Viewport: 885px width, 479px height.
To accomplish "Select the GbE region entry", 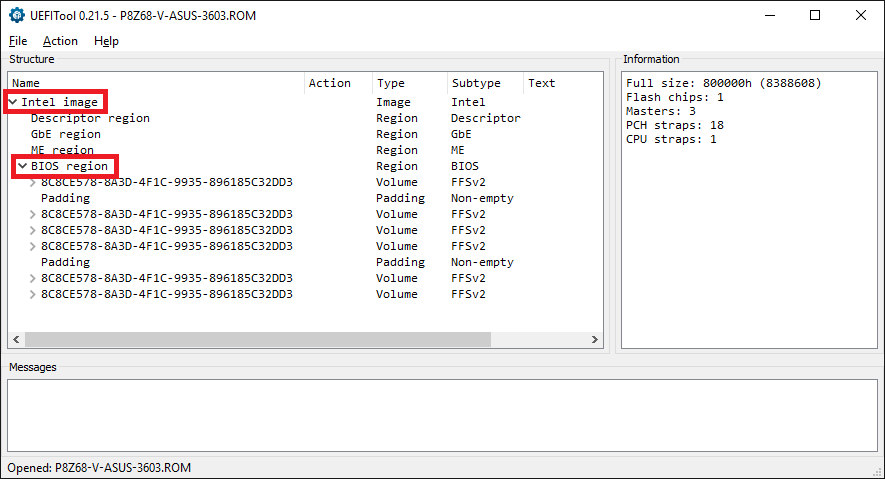I will tap(66, 134).
